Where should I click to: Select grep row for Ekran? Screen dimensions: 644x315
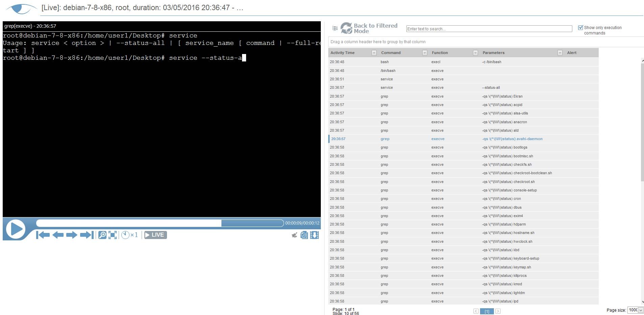coord(463,96)
